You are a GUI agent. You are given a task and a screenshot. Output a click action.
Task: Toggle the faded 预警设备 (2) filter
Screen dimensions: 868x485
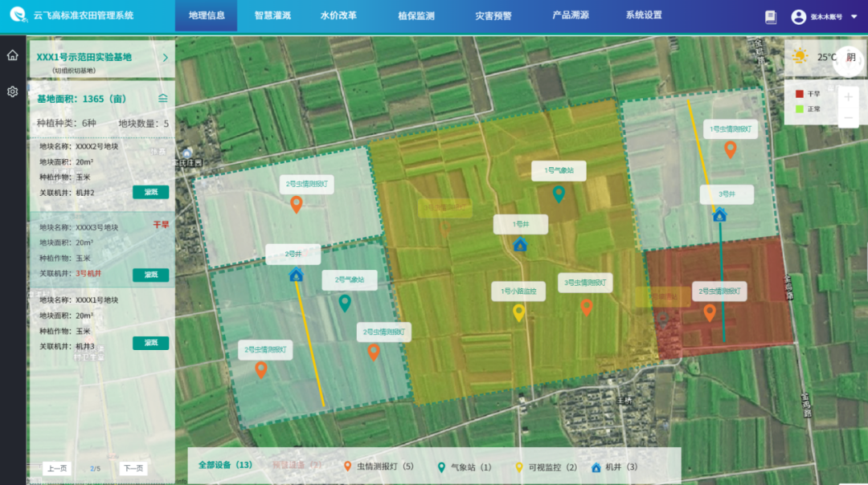[297, 465]
